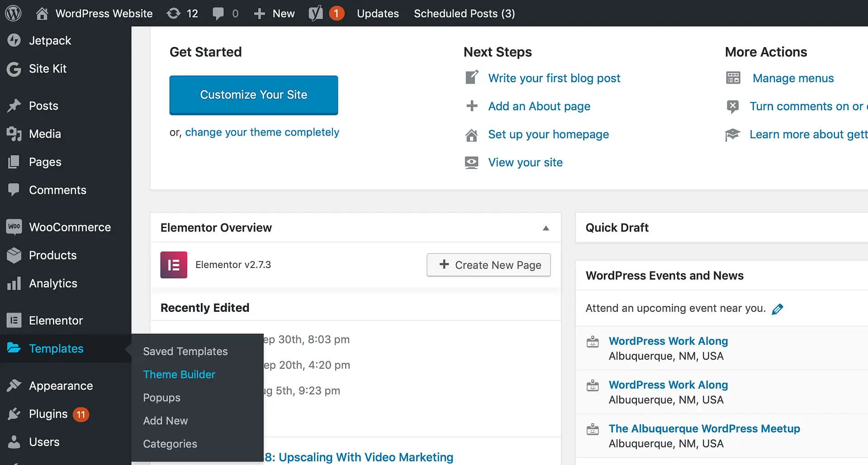Open the WordPress Work Along event link
Viewport: 868px width, 465px height.
668,341
